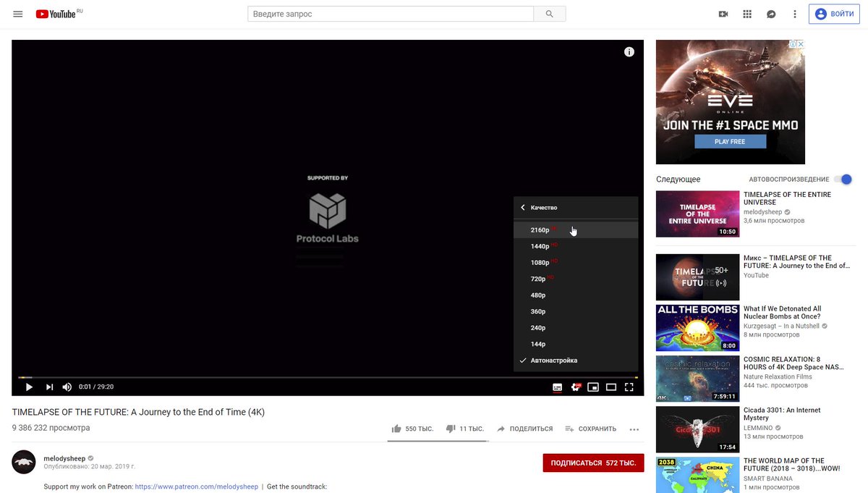Viewport: 868px width, 493px height.
Task: Open melodysheep channel name link
Action: 64,458
